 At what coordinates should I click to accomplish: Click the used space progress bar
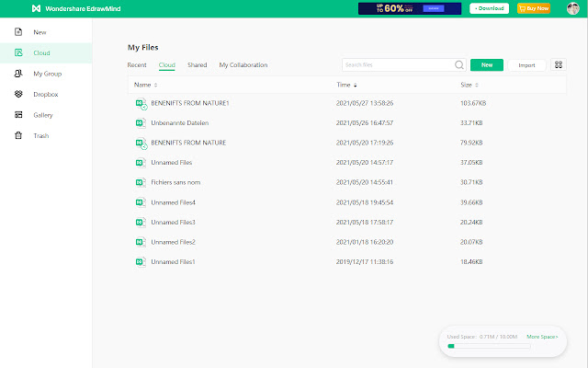point(502,346)
